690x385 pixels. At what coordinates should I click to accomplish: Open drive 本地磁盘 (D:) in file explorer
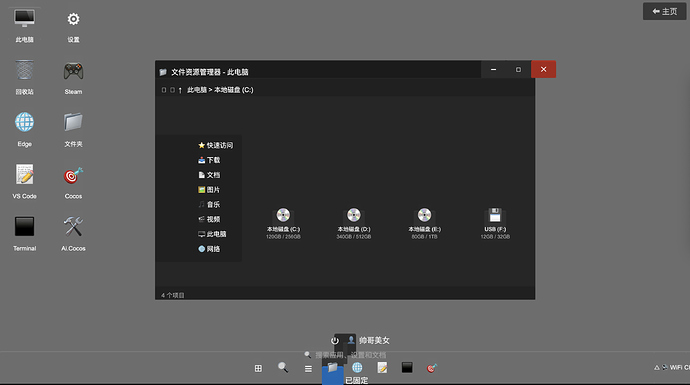[x=354, y=224]
